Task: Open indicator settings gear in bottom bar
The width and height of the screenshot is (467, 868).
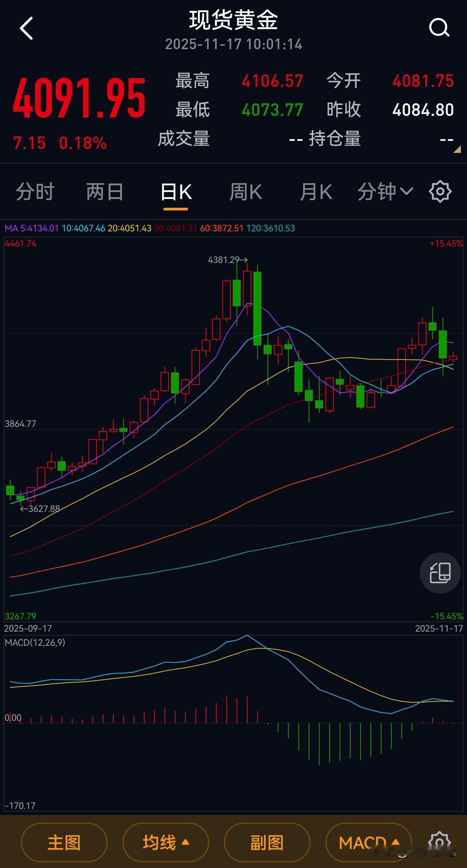Action: click(440, 842)
